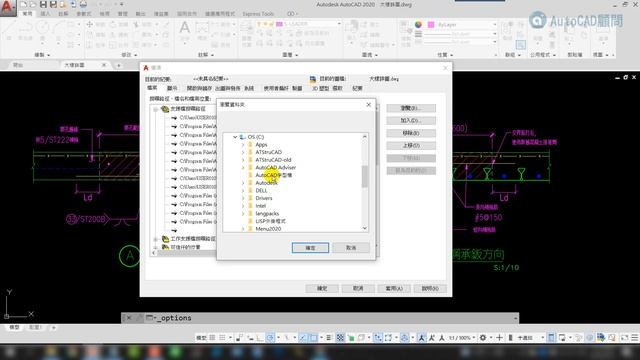Toggle polar tracking in the status bar
The image size is (640, 360).
[270, 338]
